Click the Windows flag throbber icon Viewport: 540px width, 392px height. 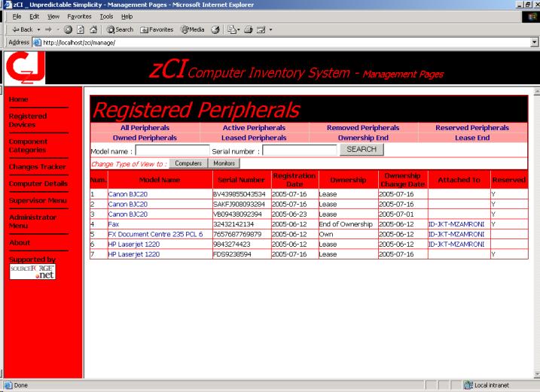pyautogui.click(x=531, y=17)
